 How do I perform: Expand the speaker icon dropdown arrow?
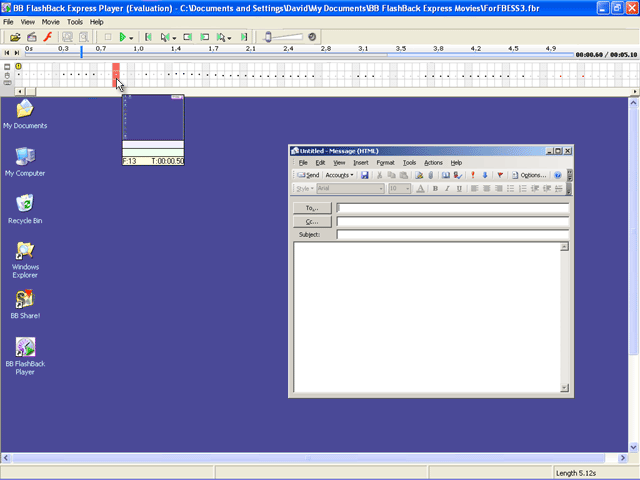point(174,38)
